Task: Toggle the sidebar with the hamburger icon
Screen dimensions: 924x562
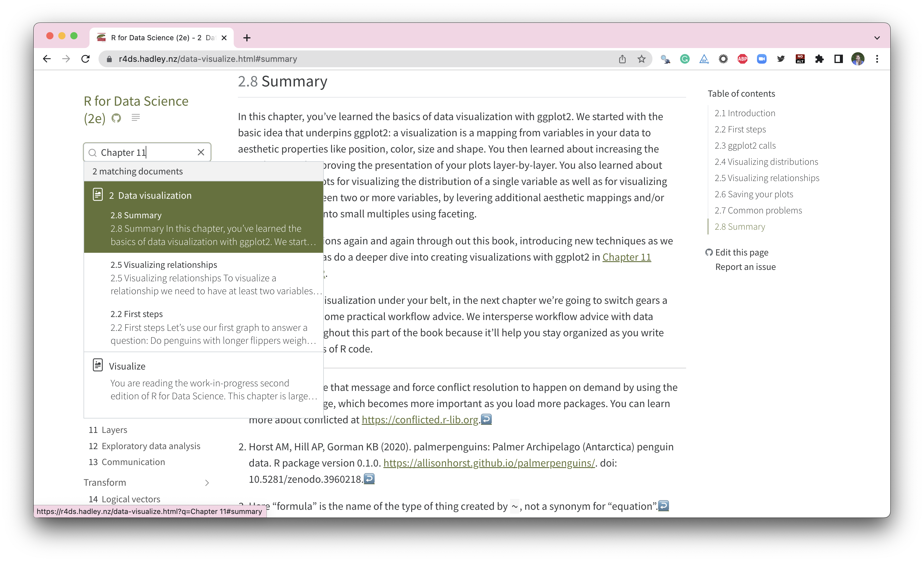Action: [x=136, y=118]
